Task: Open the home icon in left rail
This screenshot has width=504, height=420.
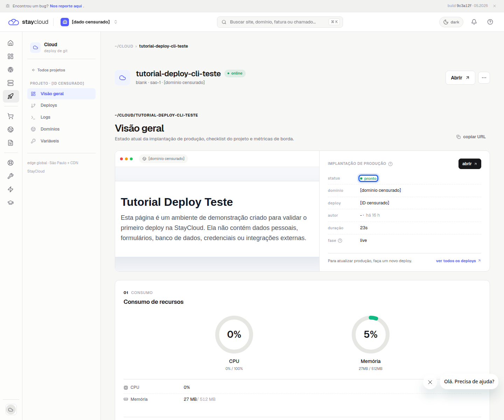Action: click(10, 43)
